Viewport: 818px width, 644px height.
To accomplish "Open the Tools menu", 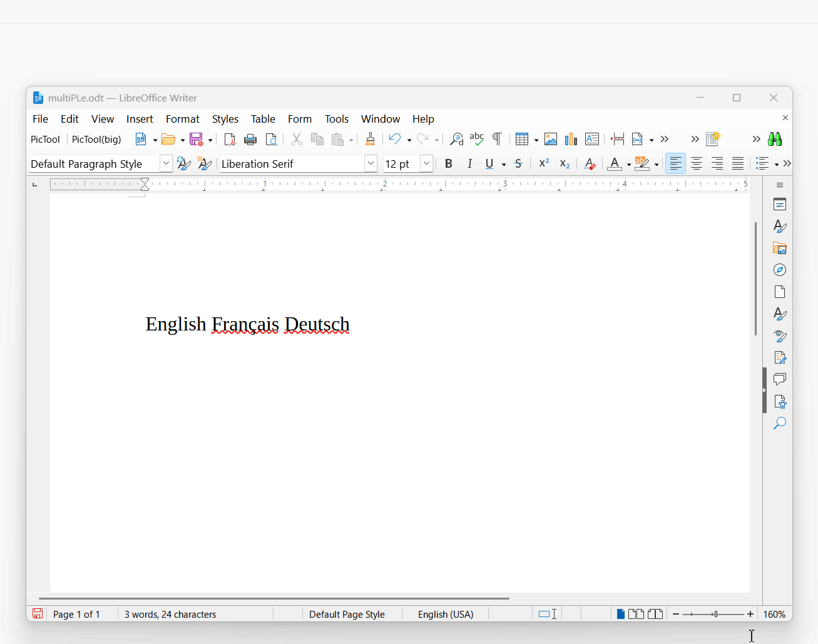I will [x=337, y=119].
